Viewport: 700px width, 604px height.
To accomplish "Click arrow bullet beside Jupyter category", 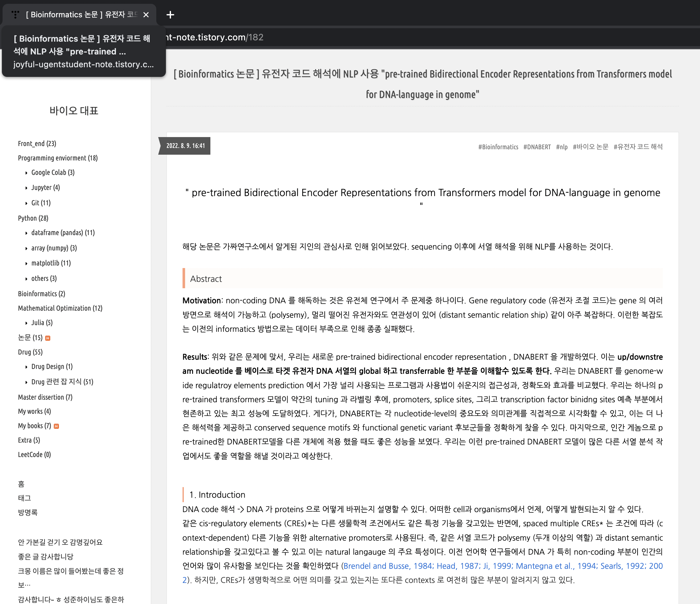I will coord(26,188).
